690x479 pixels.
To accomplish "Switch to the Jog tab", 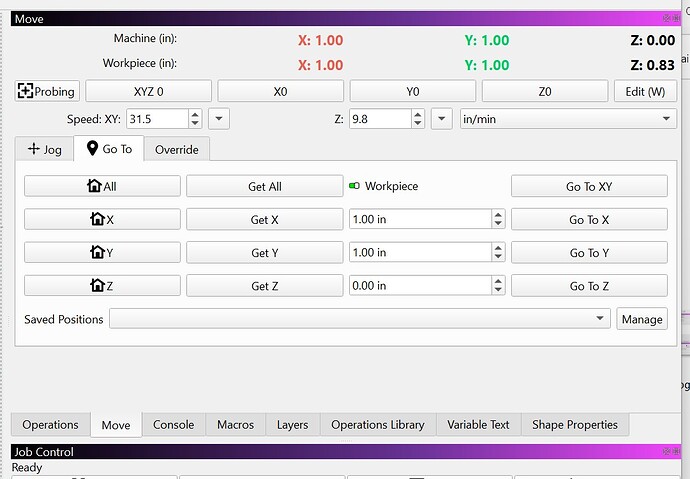I will coord(44,150).
